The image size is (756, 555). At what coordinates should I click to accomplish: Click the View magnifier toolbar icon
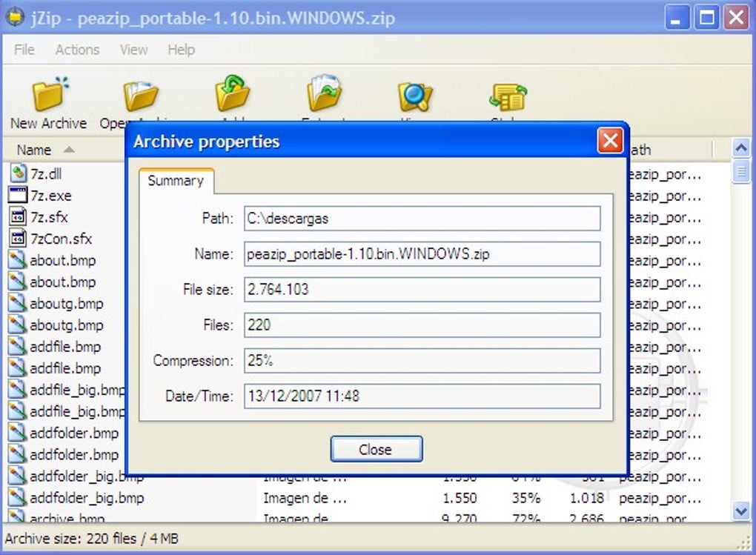(415, 96)
